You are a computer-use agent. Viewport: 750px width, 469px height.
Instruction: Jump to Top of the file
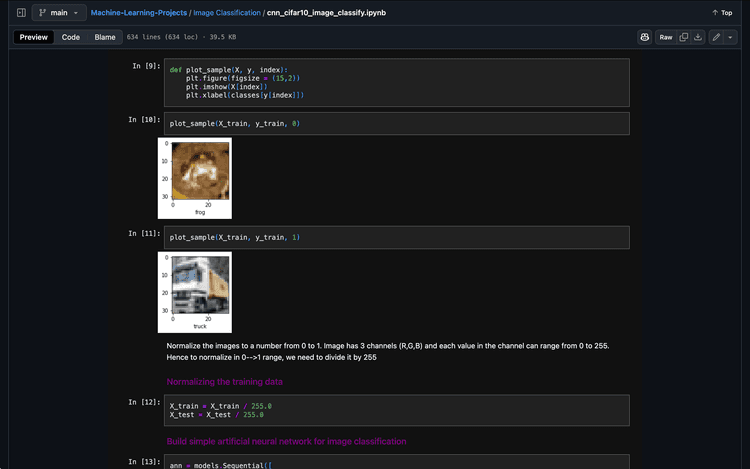[721, 13]
